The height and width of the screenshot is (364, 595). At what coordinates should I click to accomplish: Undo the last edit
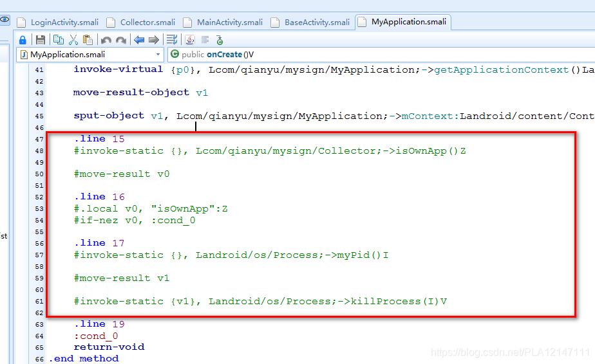tap(106, 40)
